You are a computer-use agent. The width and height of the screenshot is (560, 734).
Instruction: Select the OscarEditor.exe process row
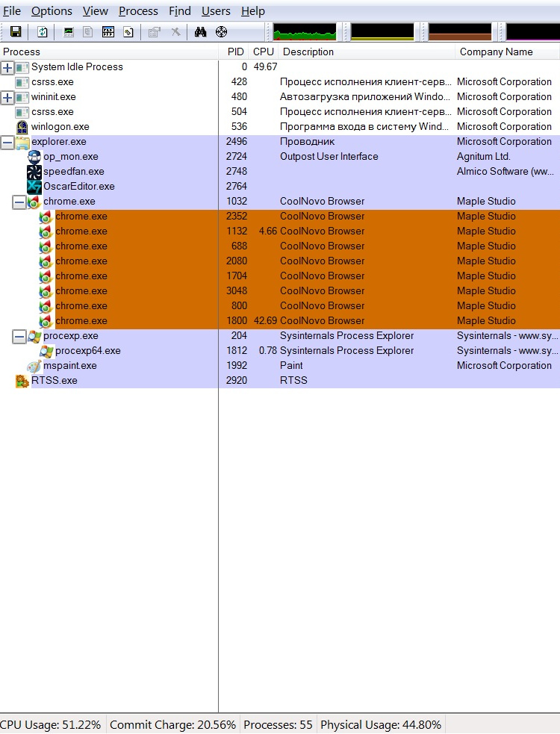pyautogui.click(x=79, y=187)
